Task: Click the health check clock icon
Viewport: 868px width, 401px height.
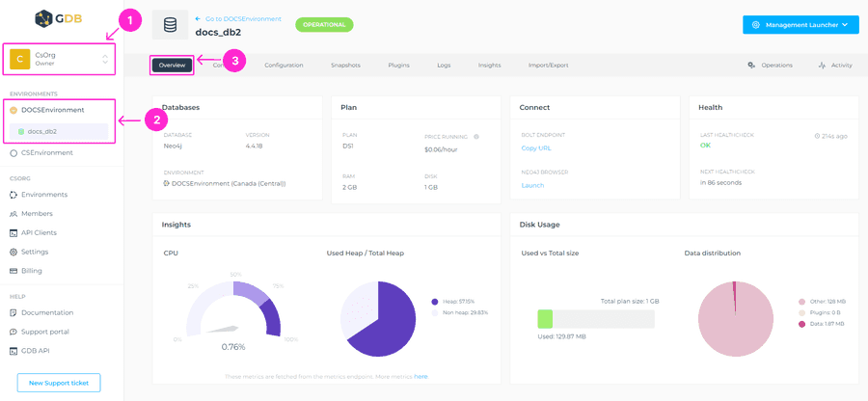Action: click(x=817, y=136)
